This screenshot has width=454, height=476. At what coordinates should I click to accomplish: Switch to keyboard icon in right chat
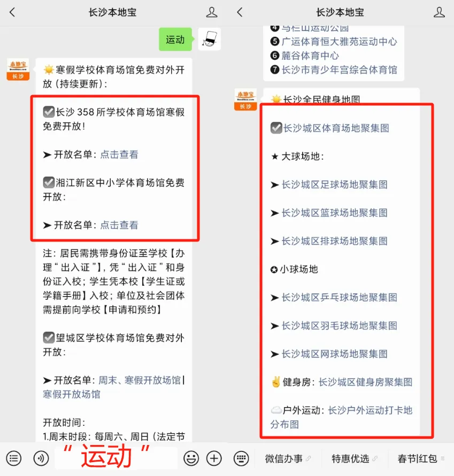(241, 458)
